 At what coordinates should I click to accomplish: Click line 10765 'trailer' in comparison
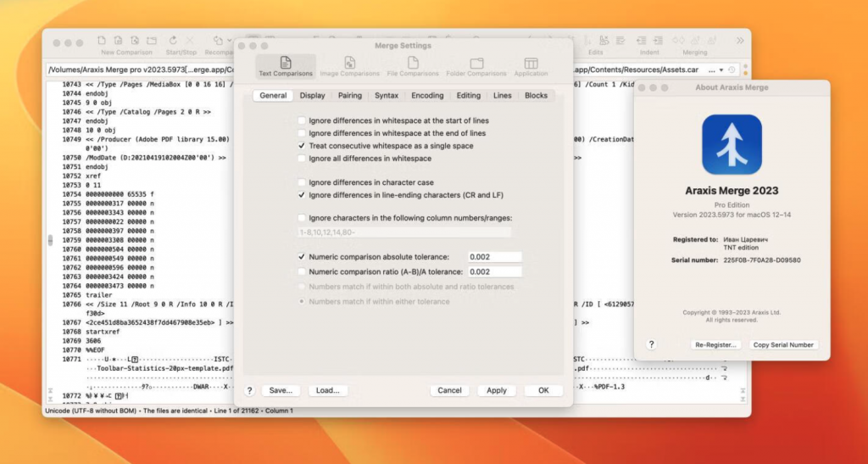point(98,295)
